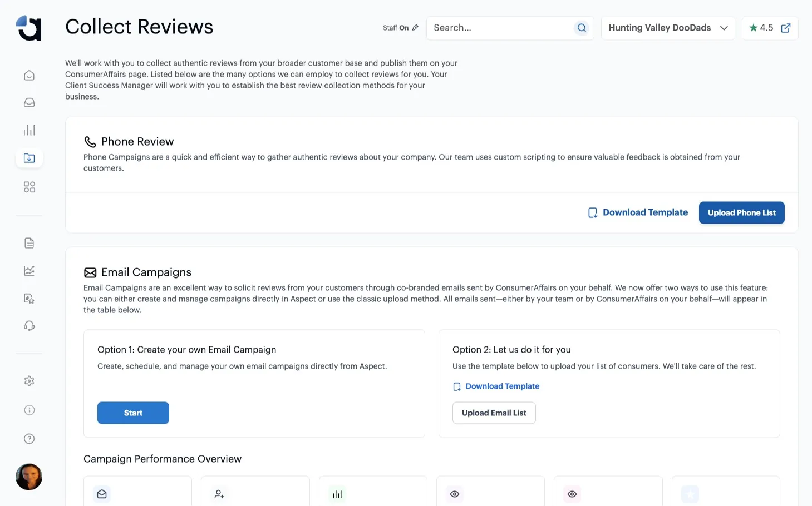Click pencil icon next to Staff On
Viewport: 812px width, 506px height.
click(415, 27)
